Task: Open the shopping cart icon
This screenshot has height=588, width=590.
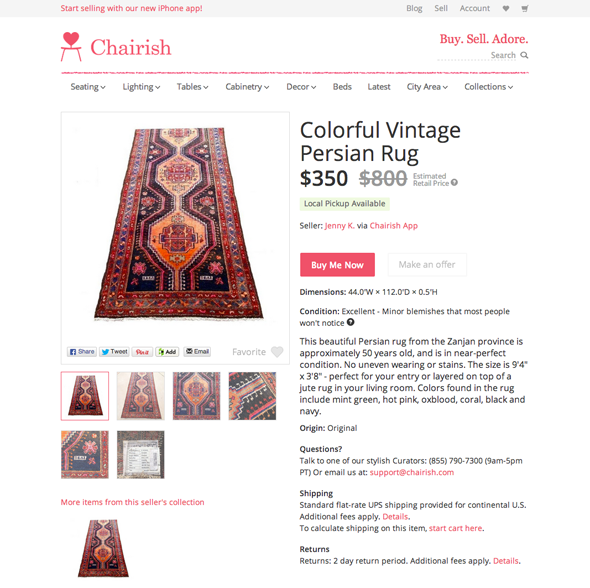Action: coord(525,9)
